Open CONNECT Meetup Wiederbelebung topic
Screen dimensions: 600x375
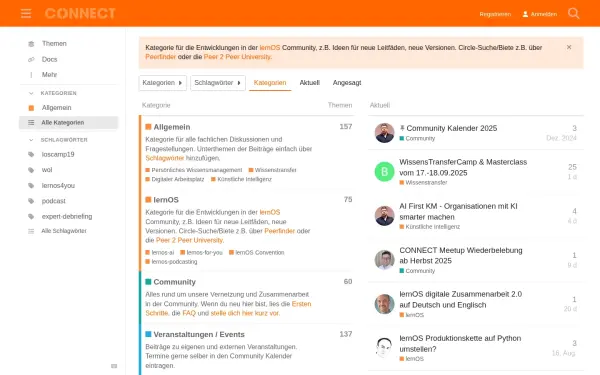(461, 256)
